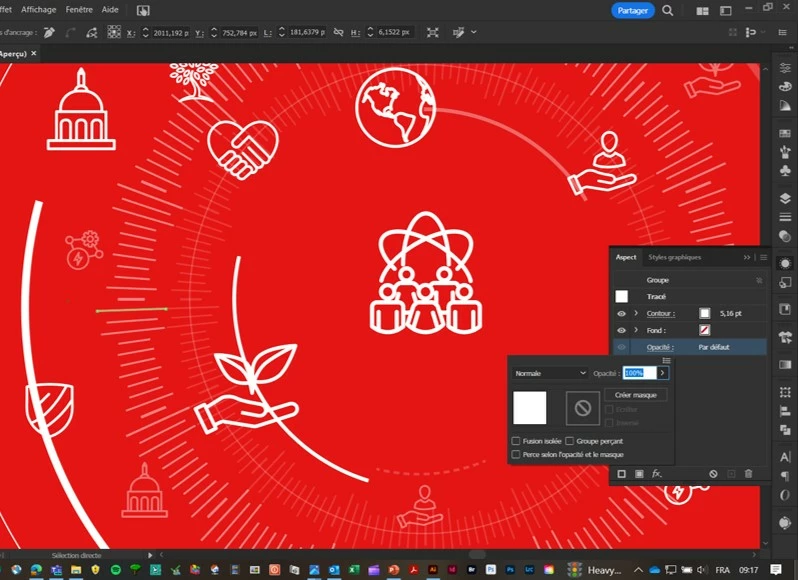Viewport: 798px width, 580px height.
Task: Open the Affichage menu
Action: click(x=38, y=10)
